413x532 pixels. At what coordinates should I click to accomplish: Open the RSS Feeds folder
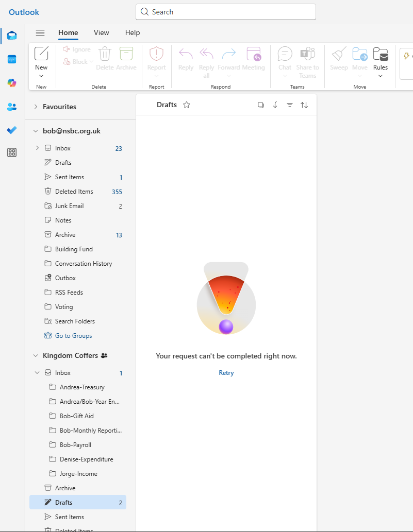pos(78,293)
